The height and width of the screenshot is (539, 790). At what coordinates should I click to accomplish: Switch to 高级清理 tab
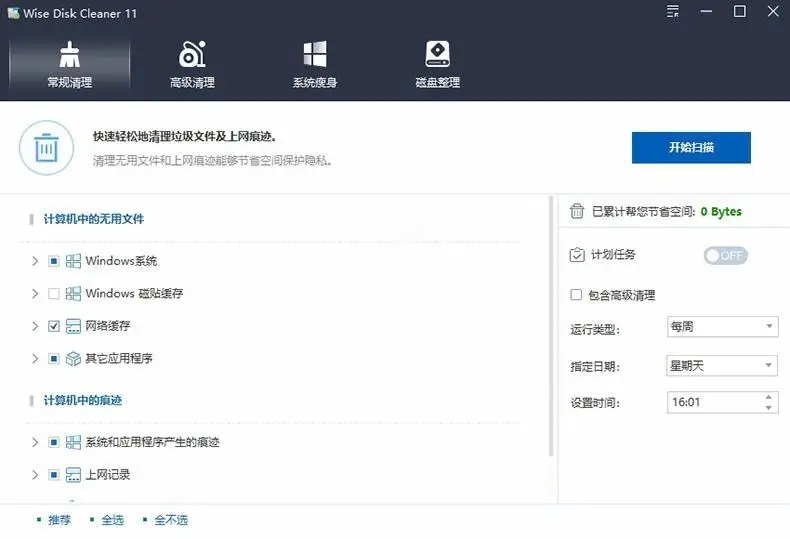tap(192, 64)
